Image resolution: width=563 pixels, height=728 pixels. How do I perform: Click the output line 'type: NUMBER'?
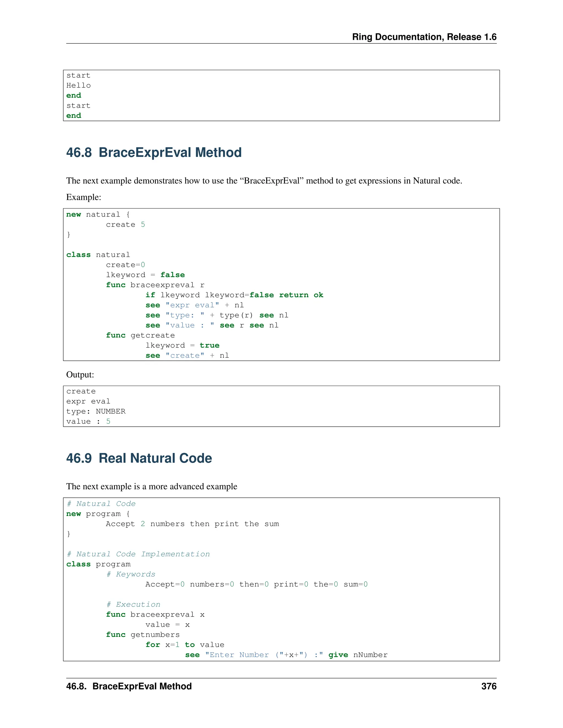96,411
